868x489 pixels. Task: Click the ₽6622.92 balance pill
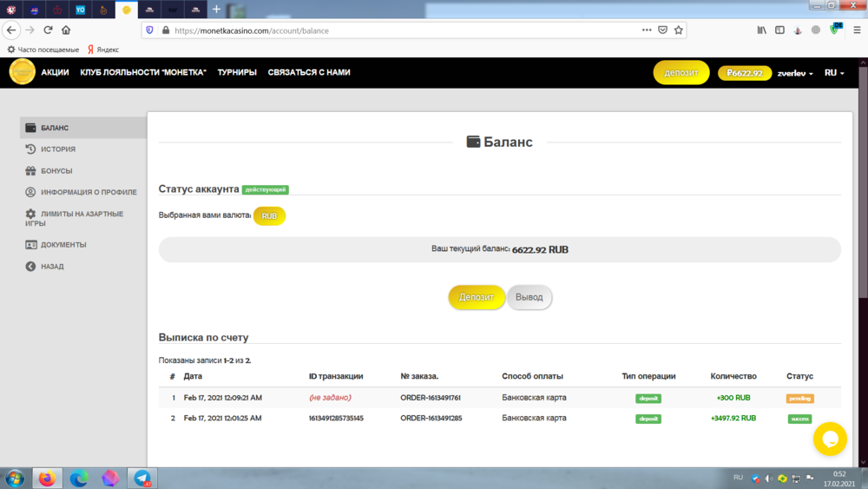(x=745, y=73)
